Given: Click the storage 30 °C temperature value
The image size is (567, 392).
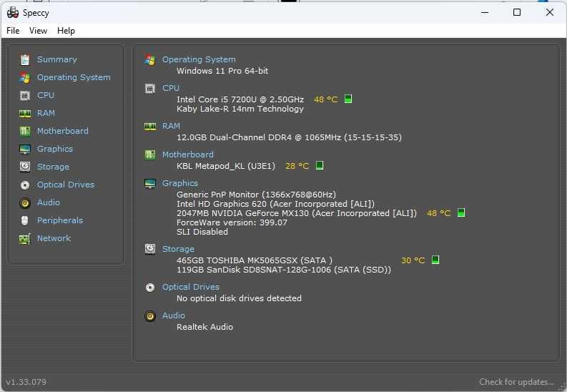Looking at the screenshot, I should click(413, 260).
